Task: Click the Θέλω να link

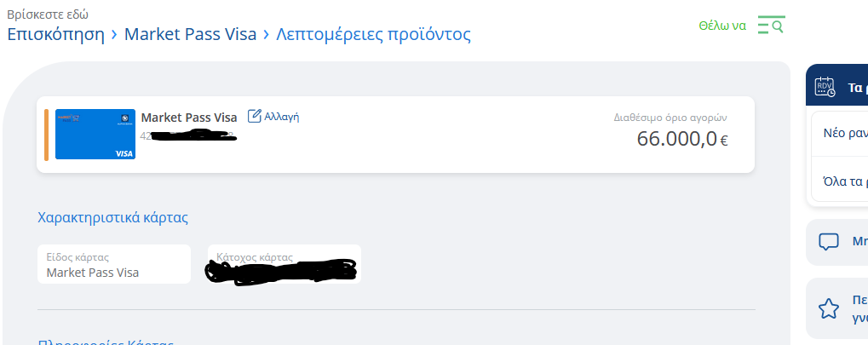Action: 722,26
